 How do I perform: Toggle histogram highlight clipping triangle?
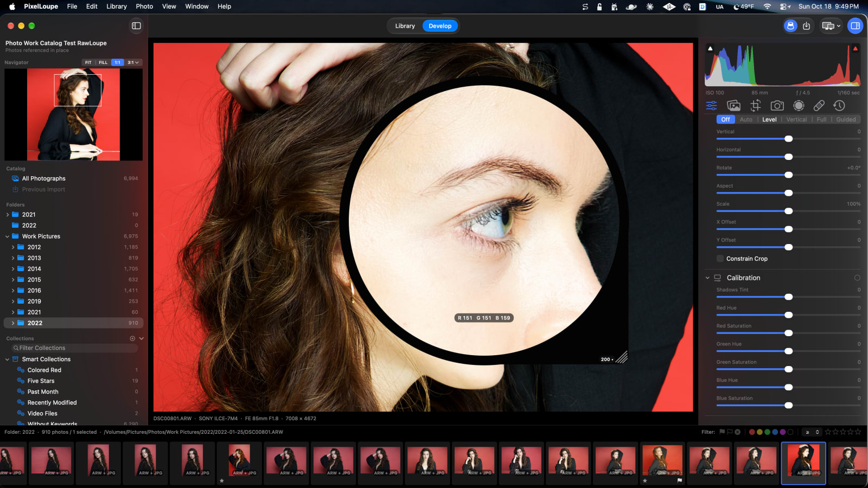(x=856, y=49)
